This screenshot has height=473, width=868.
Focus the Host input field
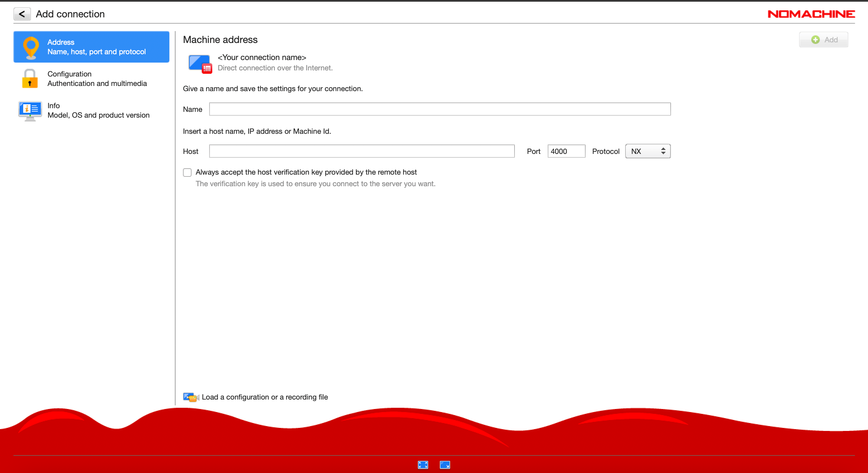coord(361,151)
